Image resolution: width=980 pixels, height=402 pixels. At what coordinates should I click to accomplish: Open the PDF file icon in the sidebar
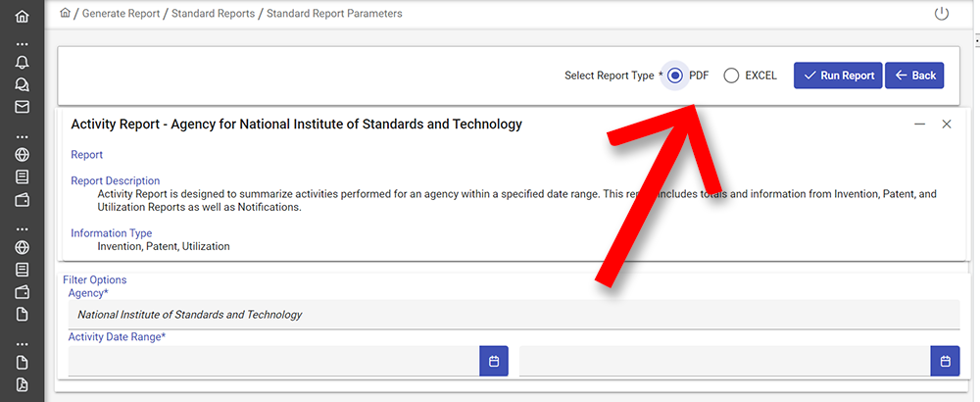[22, 384]
